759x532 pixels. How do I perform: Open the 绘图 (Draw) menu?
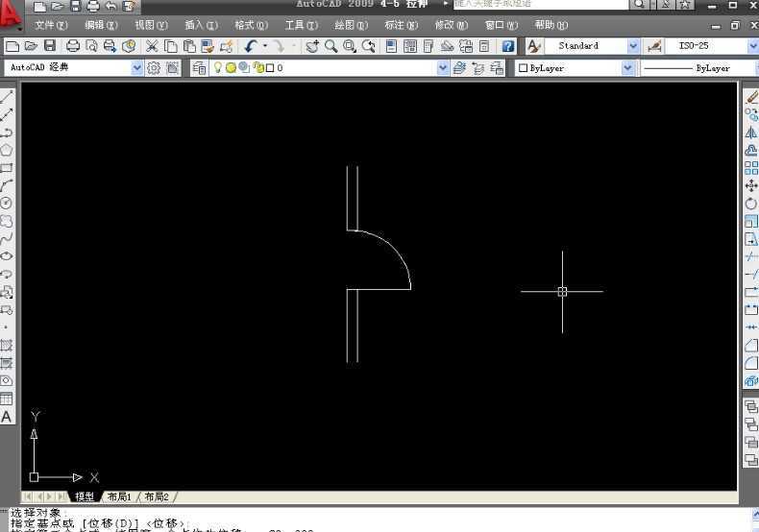pyautogui.click(x=351, y=25)
